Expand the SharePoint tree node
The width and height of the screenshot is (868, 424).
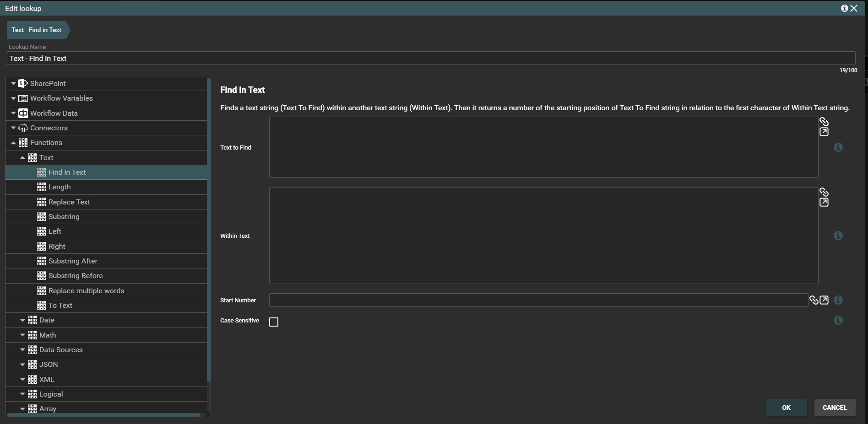13,84
